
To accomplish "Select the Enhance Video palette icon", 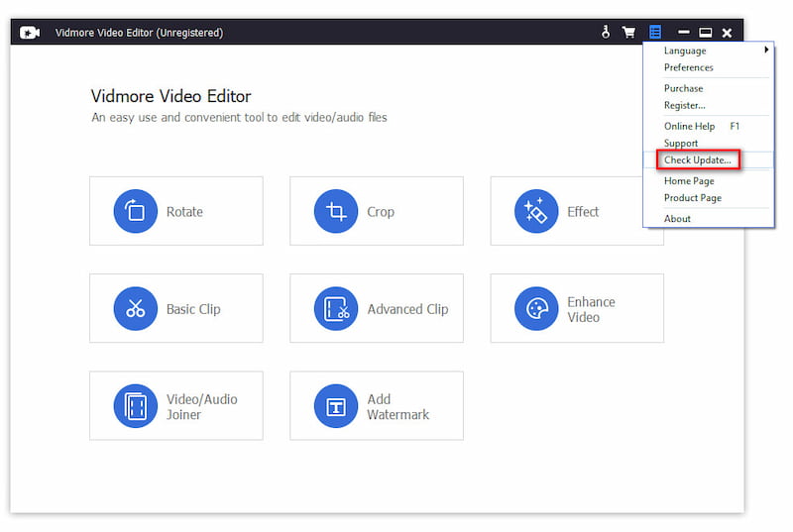I will coord(536,309).
